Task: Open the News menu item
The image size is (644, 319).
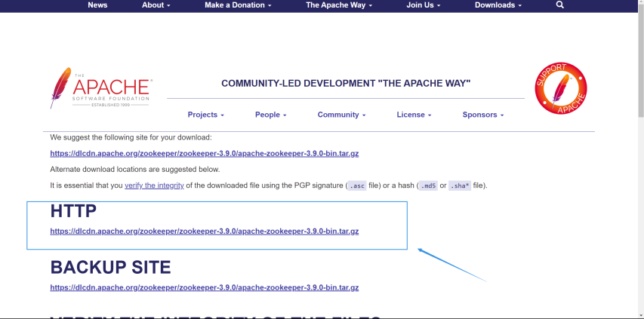Action: tap(97, 5)
